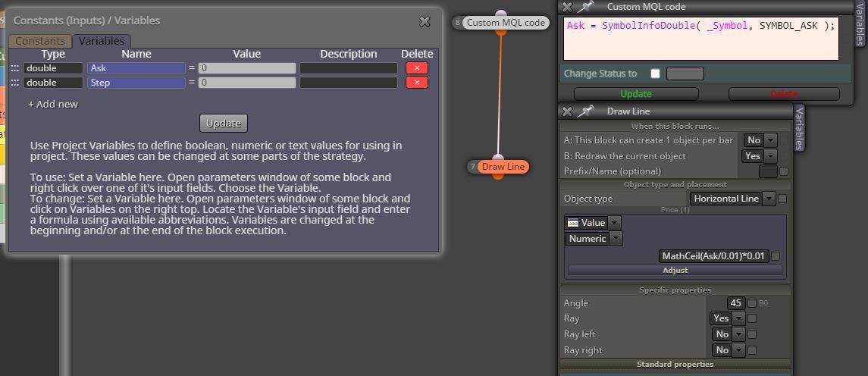Viewport: 868px width, 376px height.
Task: Pin the Custom MQL code panel
Action: pos(586,7)
